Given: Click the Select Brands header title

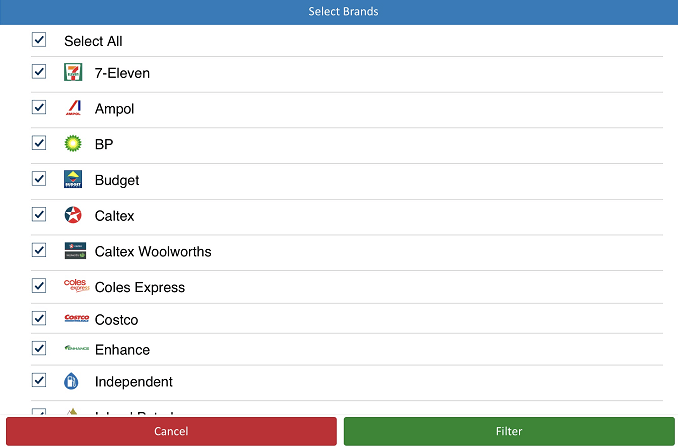Looking at the screenshot, I should point(343,11).
